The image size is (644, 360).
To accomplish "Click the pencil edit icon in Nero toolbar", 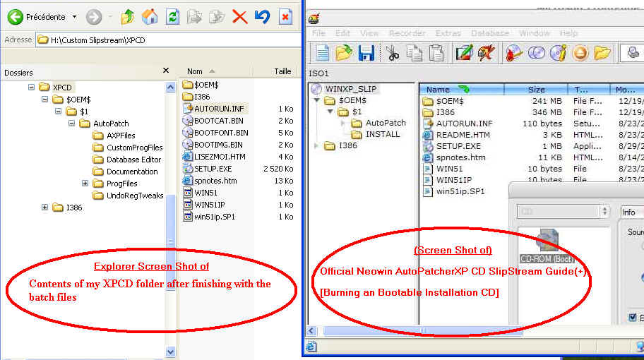I will coord(464,54).
